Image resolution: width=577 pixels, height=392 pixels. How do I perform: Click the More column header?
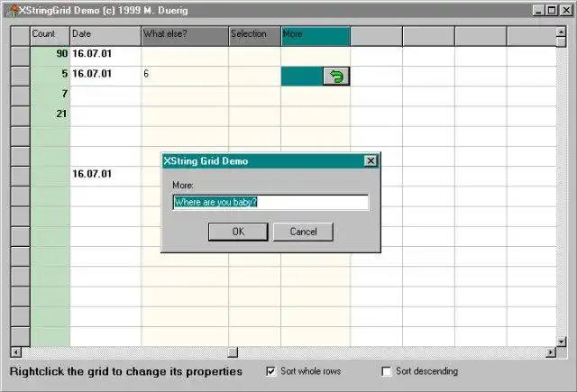(316, 36)
